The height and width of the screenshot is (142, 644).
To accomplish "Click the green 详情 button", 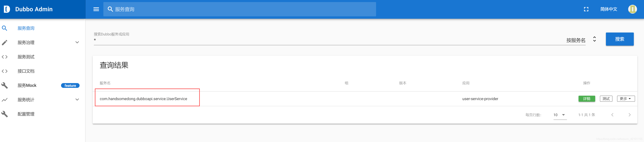I will pyautogui.click(x=587, y=99).
